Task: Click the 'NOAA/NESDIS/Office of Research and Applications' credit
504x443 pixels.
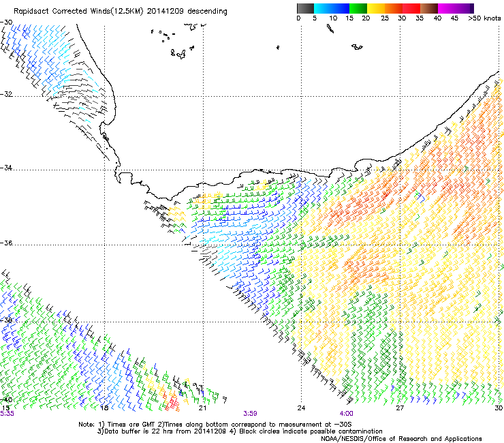Action: tap(401, 439)
